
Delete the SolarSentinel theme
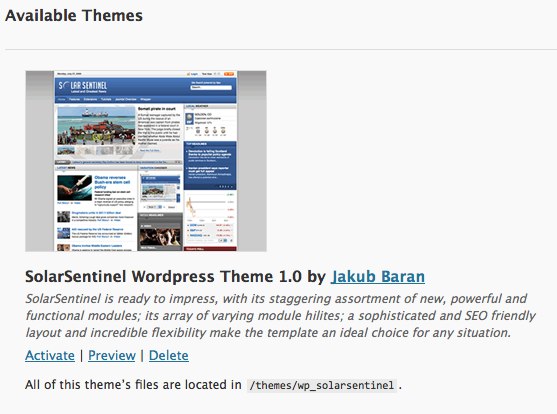[168, 355]
